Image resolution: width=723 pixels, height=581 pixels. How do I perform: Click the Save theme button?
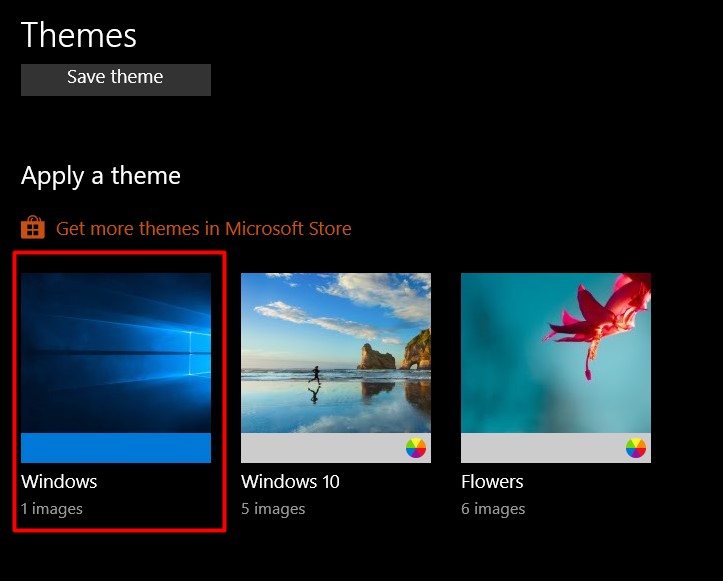point(116,80)
